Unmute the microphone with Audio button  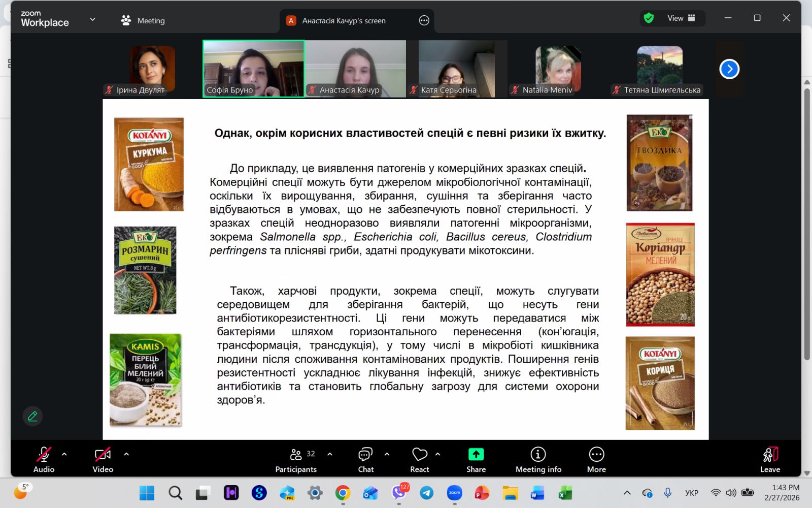[44, 460]
